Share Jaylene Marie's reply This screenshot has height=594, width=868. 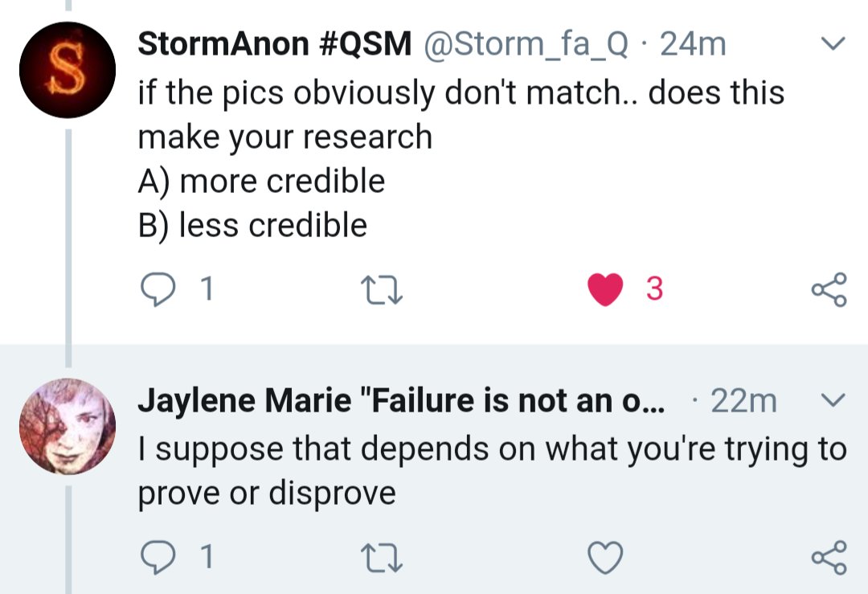pyautogui.click(x=829, y=557)
